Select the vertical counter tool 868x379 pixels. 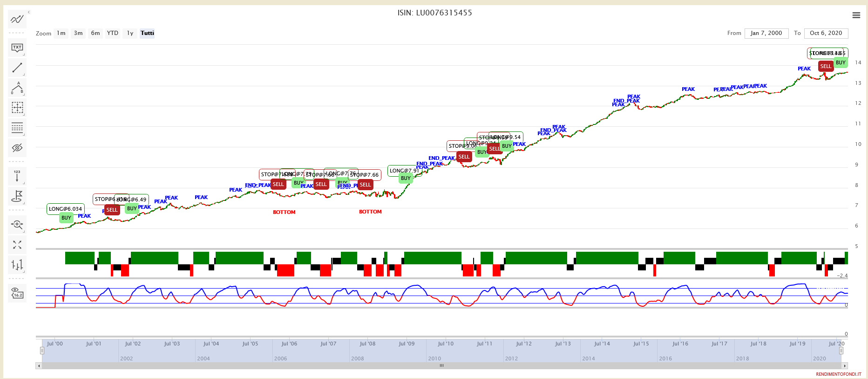(17, 176)
